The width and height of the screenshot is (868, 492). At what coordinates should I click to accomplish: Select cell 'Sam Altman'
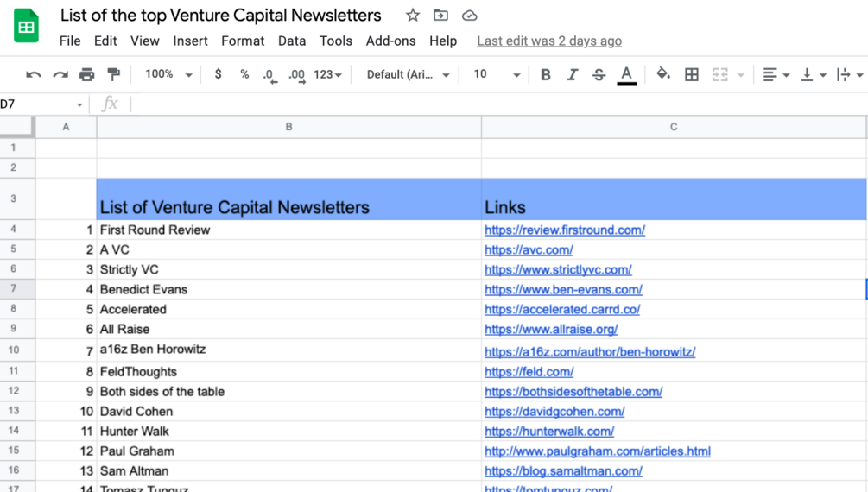289,471
